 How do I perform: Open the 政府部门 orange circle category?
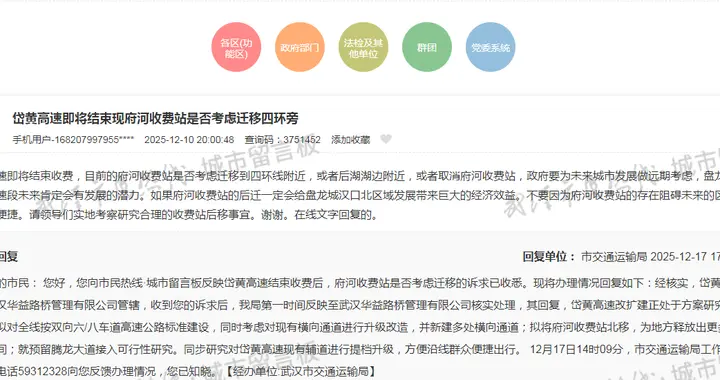pyautogui.click(x=299, y=47)
